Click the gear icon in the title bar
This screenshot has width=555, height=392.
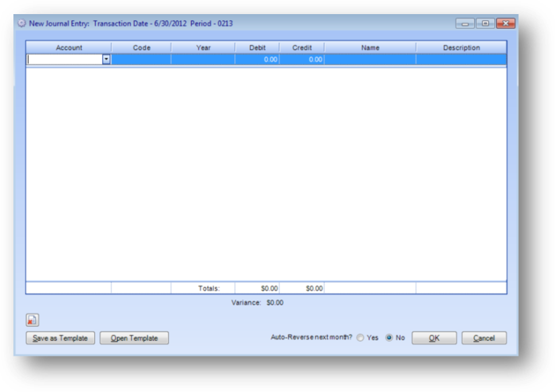tap(22, 23)
